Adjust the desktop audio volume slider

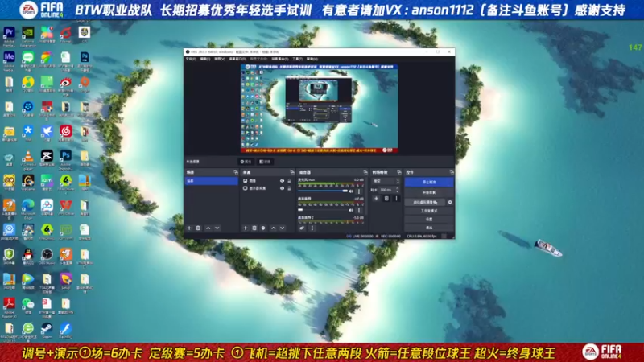323,210
